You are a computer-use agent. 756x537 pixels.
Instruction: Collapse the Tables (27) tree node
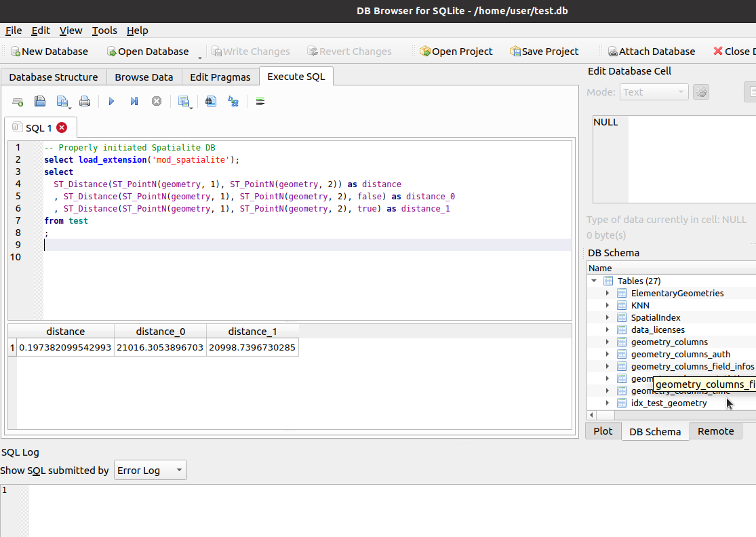[594, 281]
